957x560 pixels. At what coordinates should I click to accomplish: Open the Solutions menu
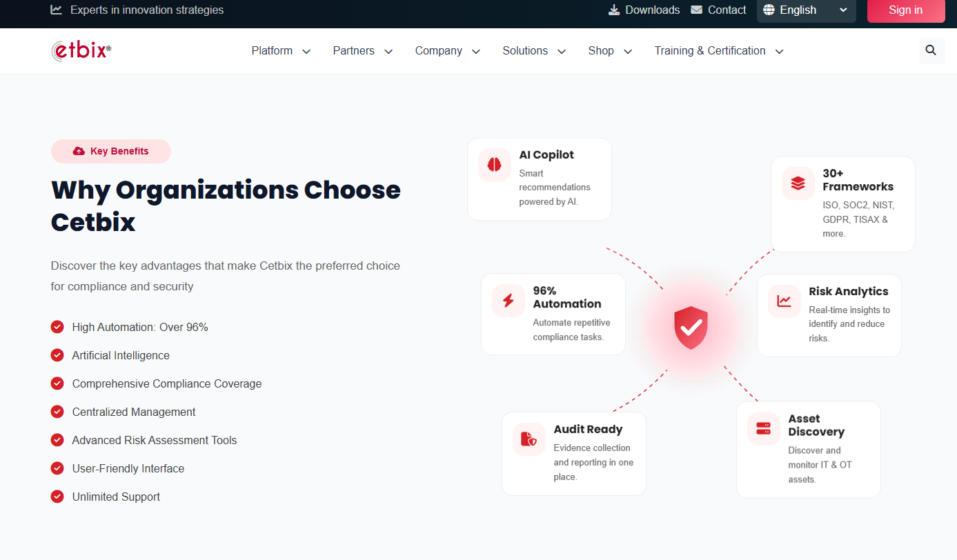click(x=525, y=50)
